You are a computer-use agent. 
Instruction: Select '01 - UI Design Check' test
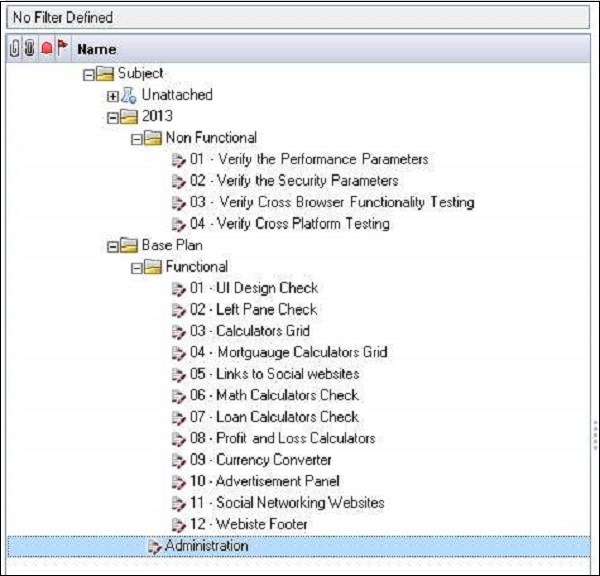254,288
